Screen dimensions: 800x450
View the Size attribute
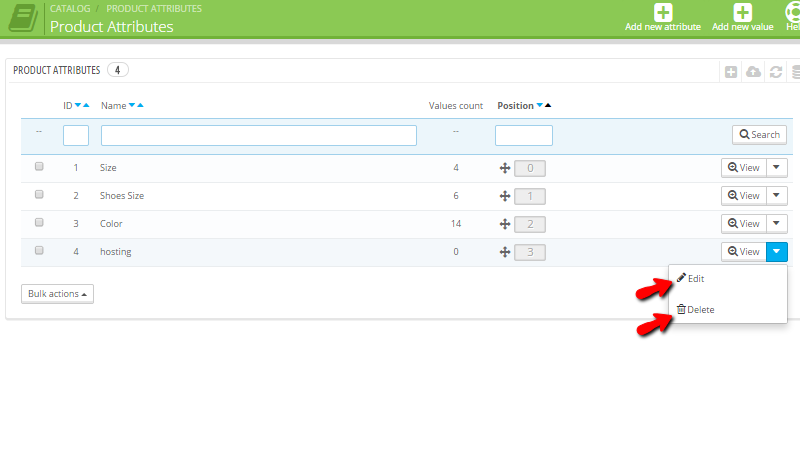pos(743,168)
